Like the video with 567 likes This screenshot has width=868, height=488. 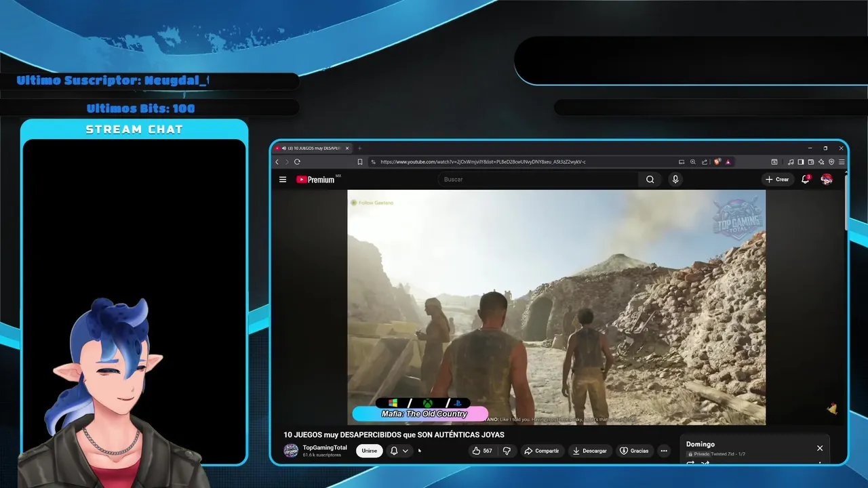[x=482, y=451]
